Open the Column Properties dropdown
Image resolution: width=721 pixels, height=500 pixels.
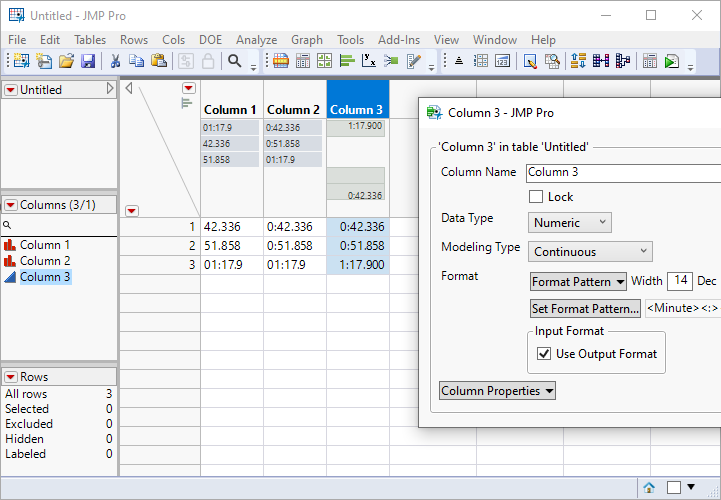(497, 391)
